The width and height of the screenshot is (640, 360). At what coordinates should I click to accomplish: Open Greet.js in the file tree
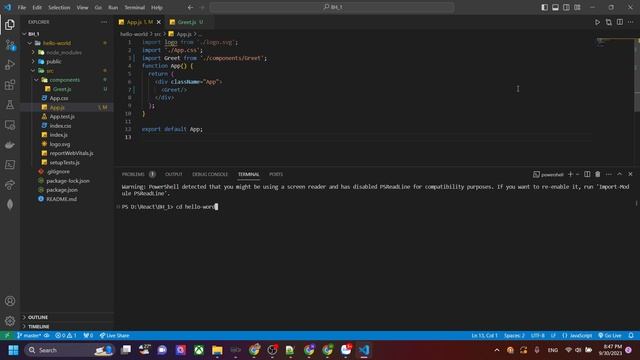[62, 89]
